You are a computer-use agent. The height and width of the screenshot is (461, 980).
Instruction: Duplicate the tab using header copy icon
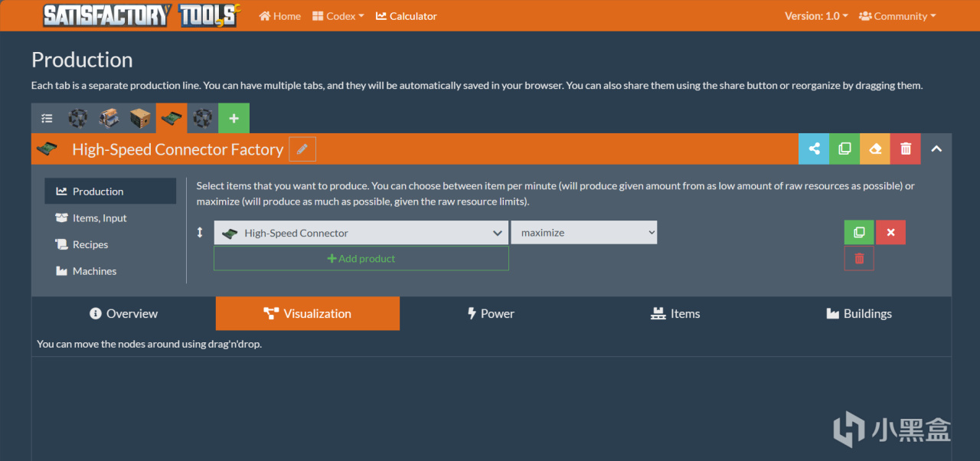[x=844, y=149]
